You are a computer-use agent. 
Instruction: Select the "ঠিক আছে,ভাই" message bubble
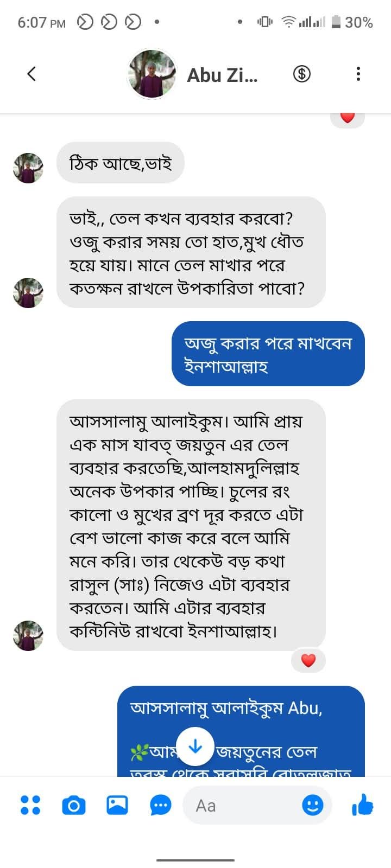121,163
